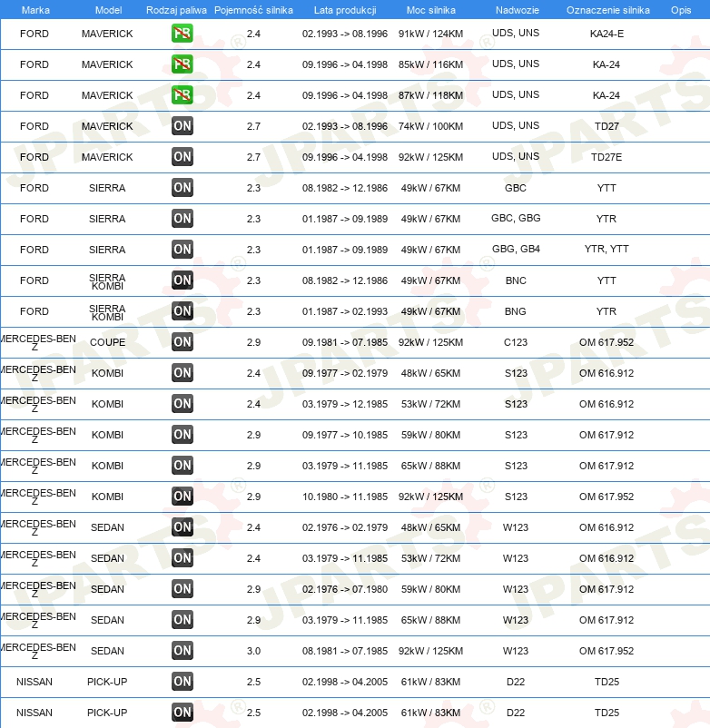Image resolution: width=710 pixels, height=728 pixels.
Task: Click the ON diesel icon in the first Nissan Pick-Up row
Action: point(182,682)
